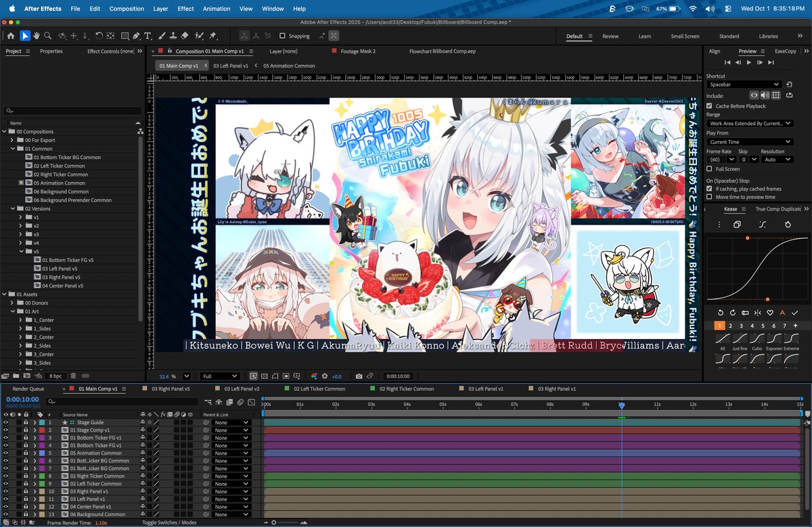This screenshot has height=527, width=812.
Task: Hide the 03 Right Panel v1 layer
Action: coord(5,491)
